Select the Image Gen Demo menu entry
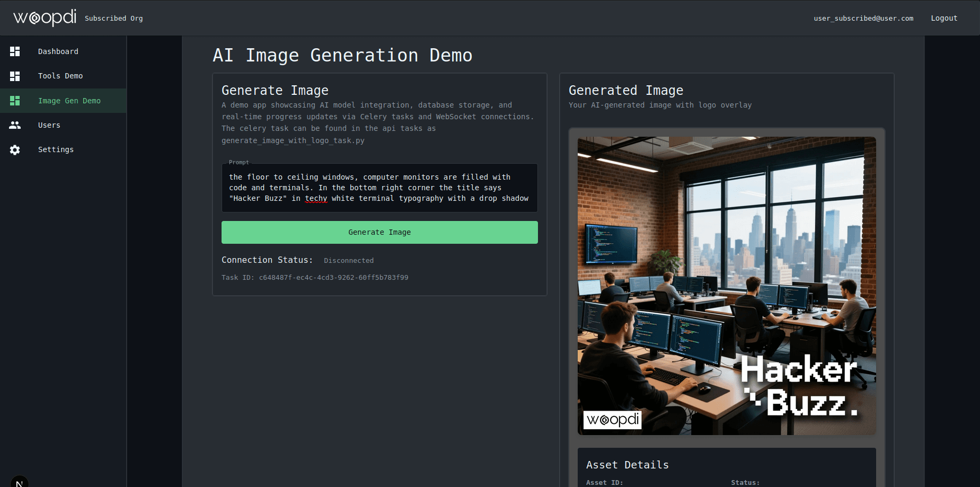Viewport: 980px width, 487px height. click(x=69, y=101)
